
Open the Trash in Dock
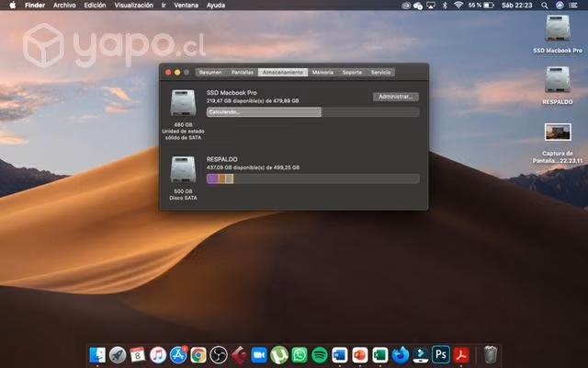[490, 354]
